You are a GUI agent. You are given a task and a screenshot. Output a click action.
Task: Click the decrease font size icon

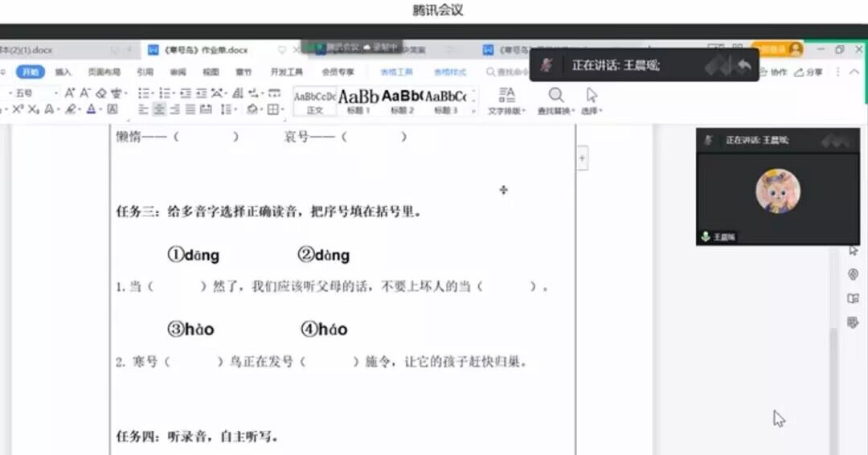pyautogui.click(x=84, y=93)
